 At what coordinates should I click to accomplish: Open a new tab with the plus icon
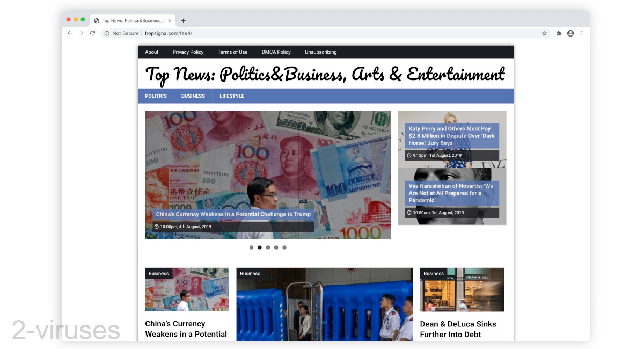pos(183,19)
